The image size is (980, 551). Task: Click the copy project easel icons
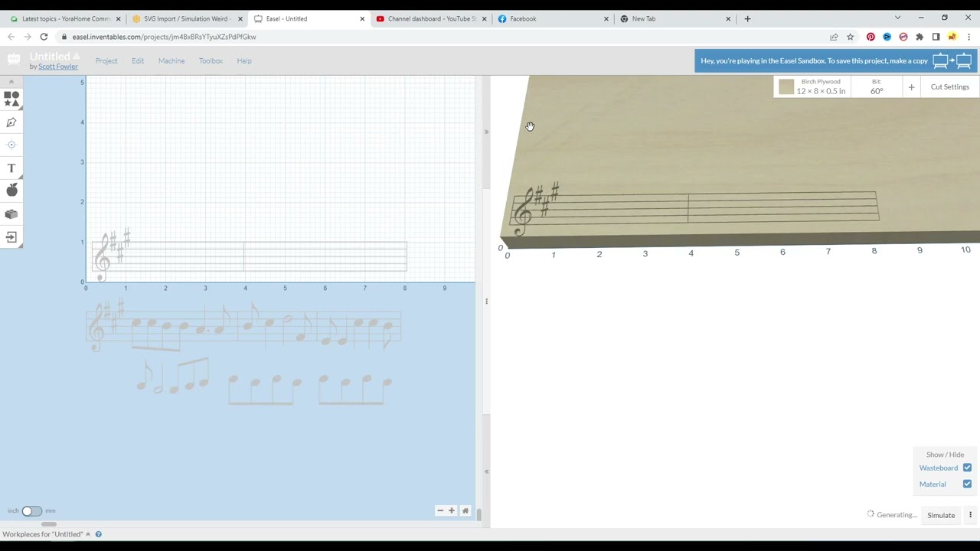[x=952, y=61]
